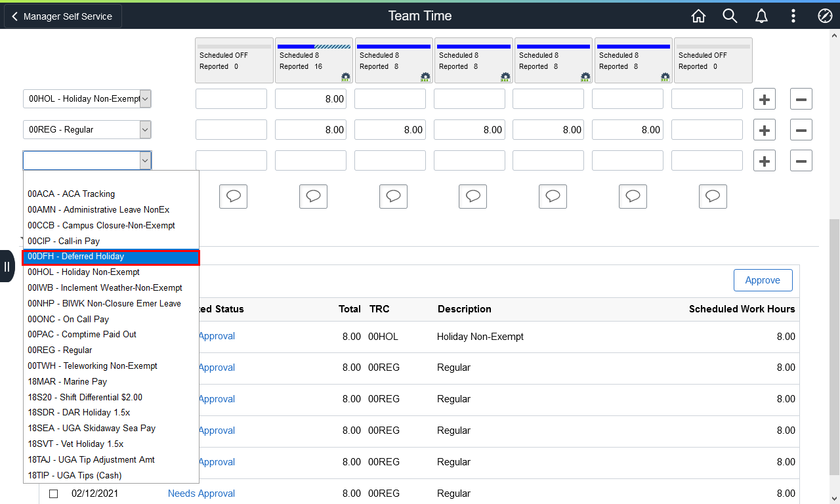The height and width of the screenshot is (504, 840).
Task: Pick 18SDR - DAR Holiday 1.5x
Action: [x=111, y=412]
